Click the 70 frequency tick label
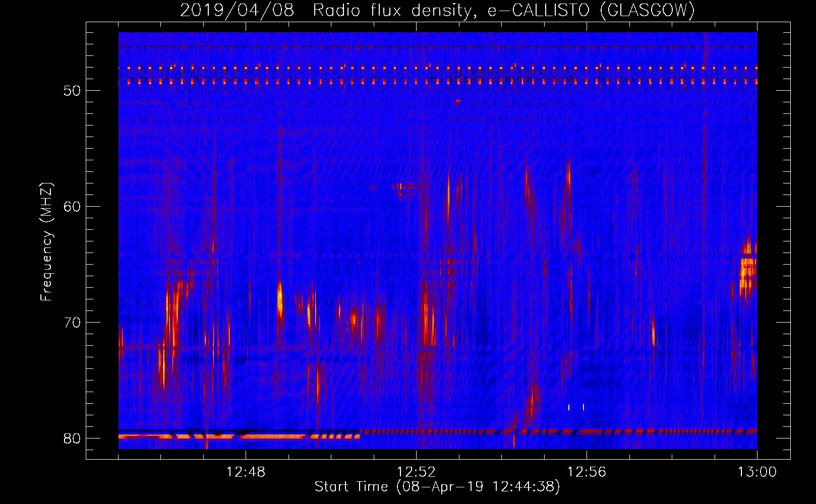 click(x=72, y=323)
